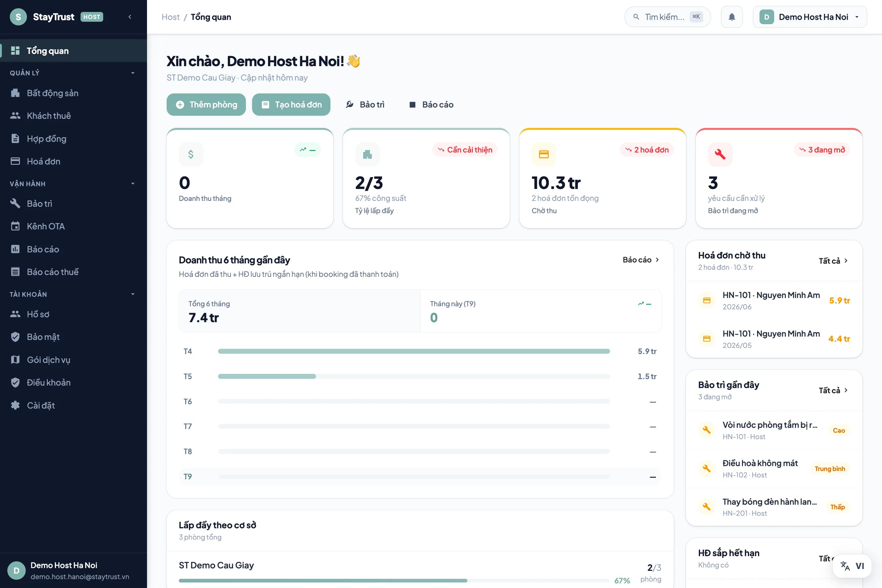
Task: Collapse the TÀI KHOẢN sidebar section
Action: tap(133, 294)
